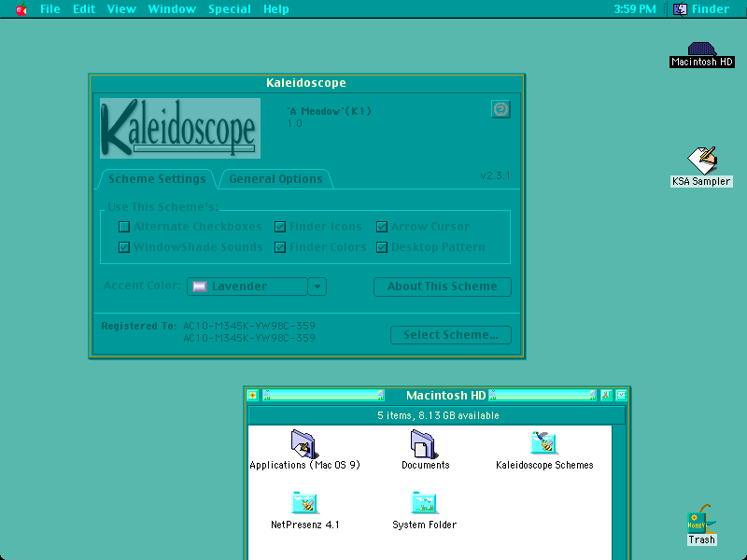Click the Kaleidoscope window title bar
The image size is (747, 560).
(x=306, y=83)
